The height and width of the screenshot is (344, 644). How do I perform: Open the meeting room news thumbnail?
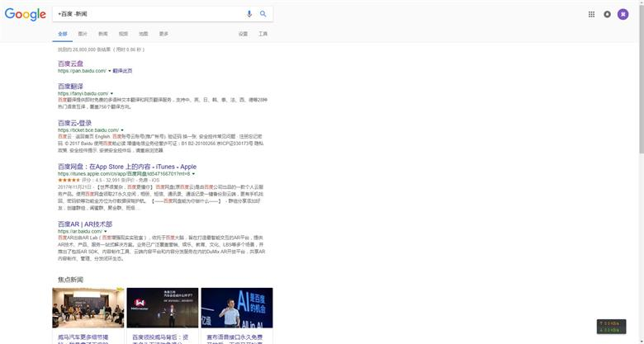(88, 308)
